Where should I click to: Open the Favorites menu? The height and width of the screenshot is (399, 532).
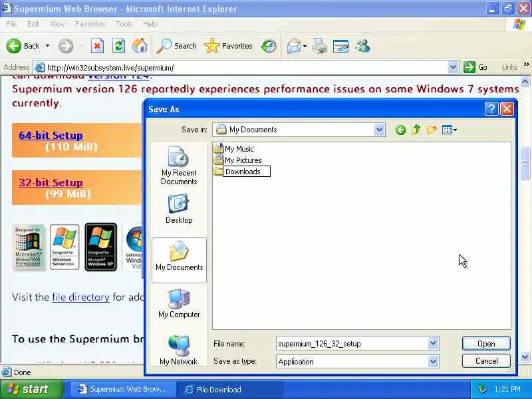(90, 24)
